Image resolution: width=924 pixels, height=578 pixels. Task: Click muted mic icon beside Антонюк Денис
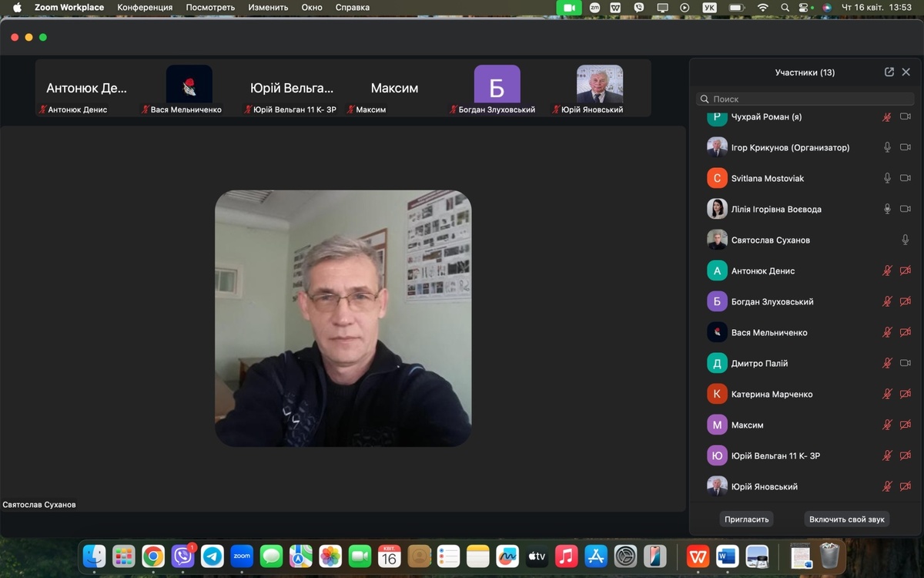[x=887, y=271]
